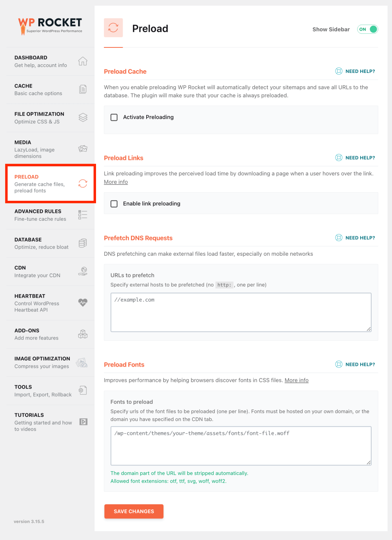Click the Save Changes button
Image resolution: width=392 pixels, height=540 pixels.
[x=134, y=511]
